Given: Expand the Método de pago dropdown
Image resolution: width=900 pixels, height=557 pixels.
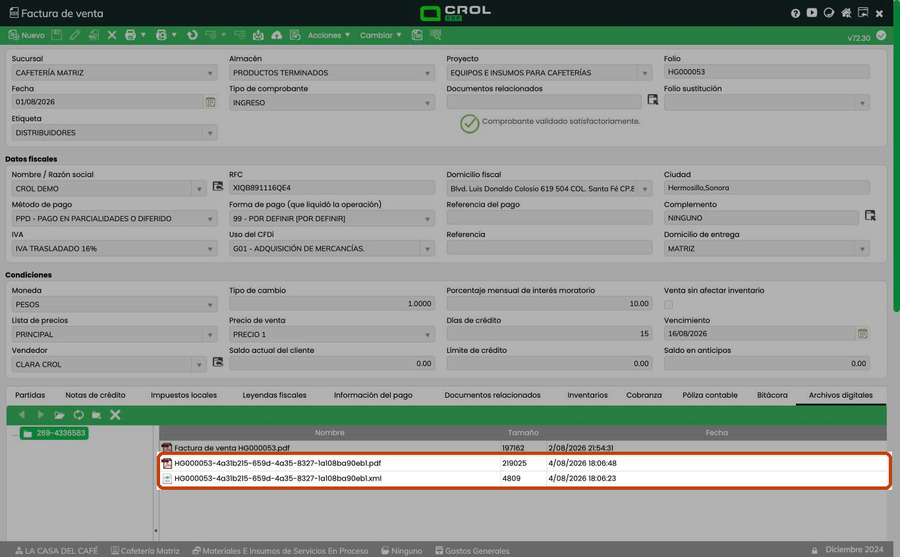Looking at the screenshot, I should pyautogui.click(x=210, y=219).
